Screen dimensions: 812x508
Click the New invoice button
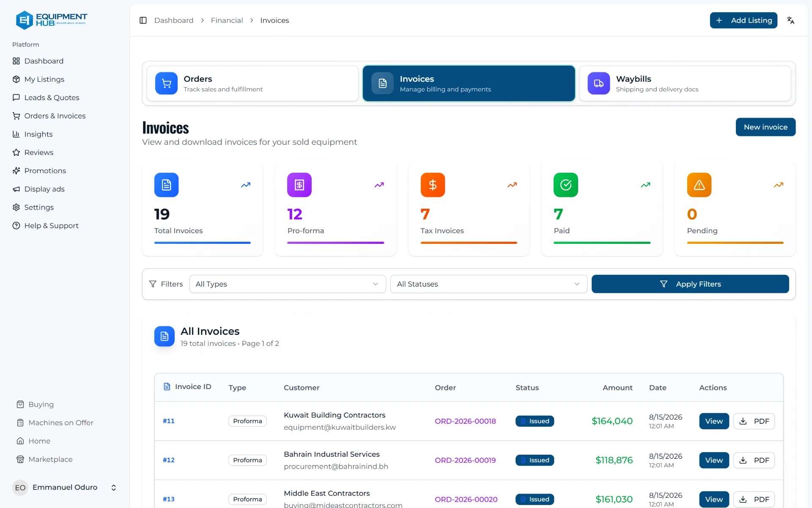(765, 127)
